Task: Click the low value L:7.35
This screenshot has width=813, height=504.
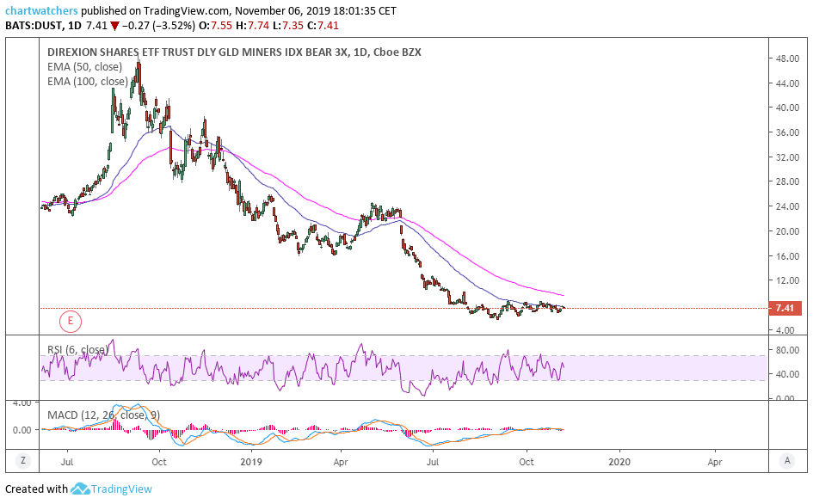Action: tap(287, 26)
